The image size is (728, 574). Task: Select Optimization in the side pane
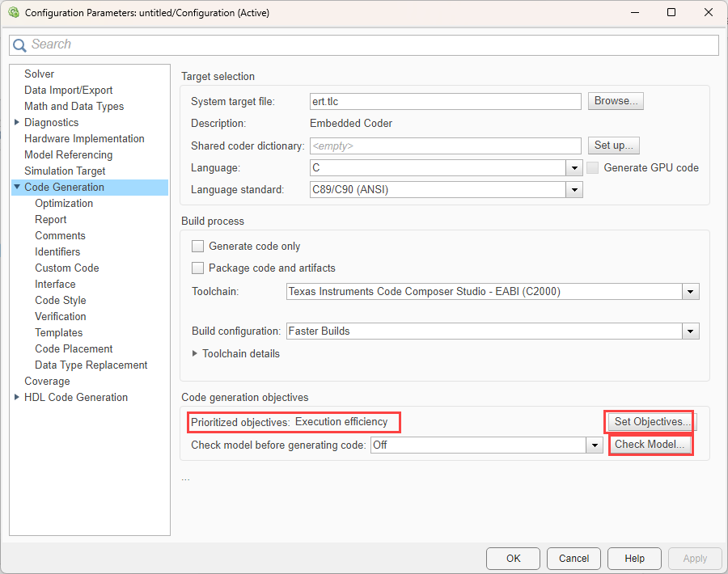64,203
